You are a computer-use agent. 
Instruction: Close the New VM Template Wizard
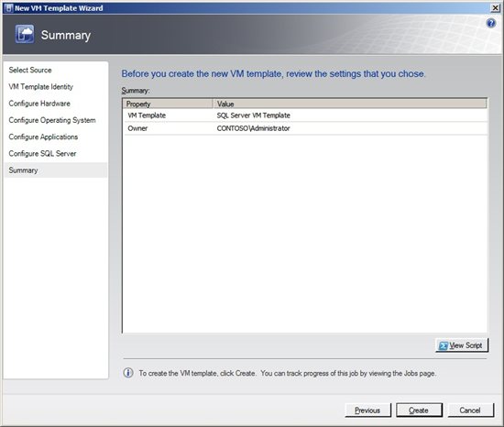(x=496, y=8)
